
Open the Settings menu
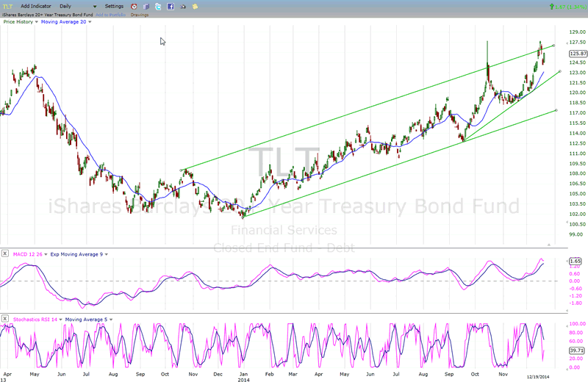(x=114, y=6)
